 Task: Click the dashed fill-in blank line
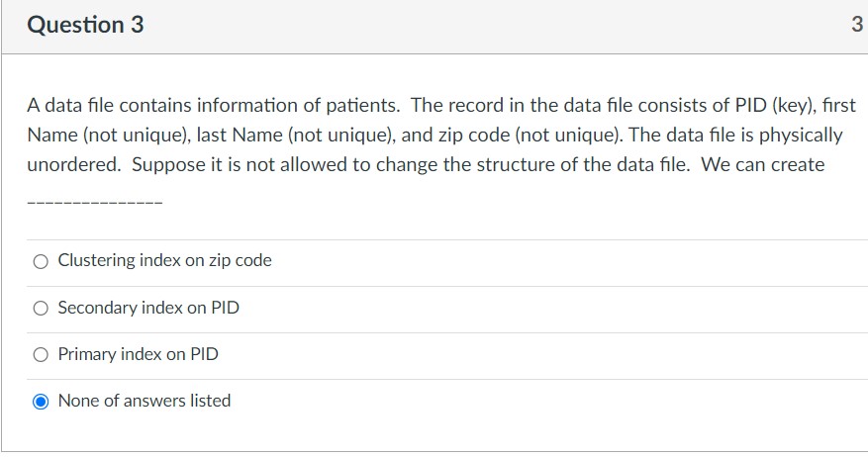(x=95, y=203)
